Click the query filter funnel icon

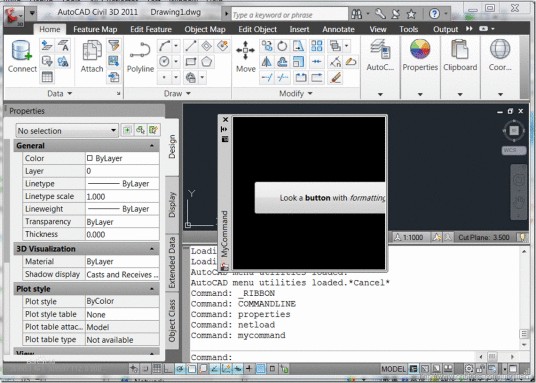[x=114, y=45]
